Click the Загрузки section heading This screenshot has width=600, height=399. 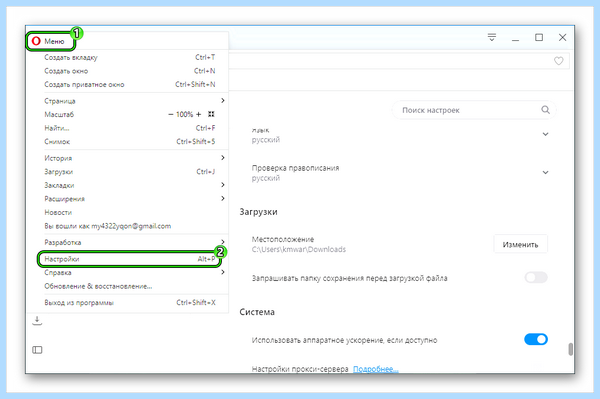(258, 212)
